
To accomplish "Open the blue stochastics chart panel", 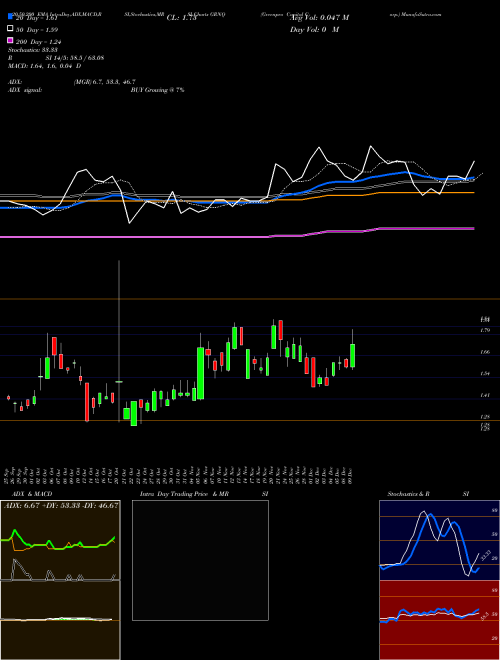I will tap(439, 540).
